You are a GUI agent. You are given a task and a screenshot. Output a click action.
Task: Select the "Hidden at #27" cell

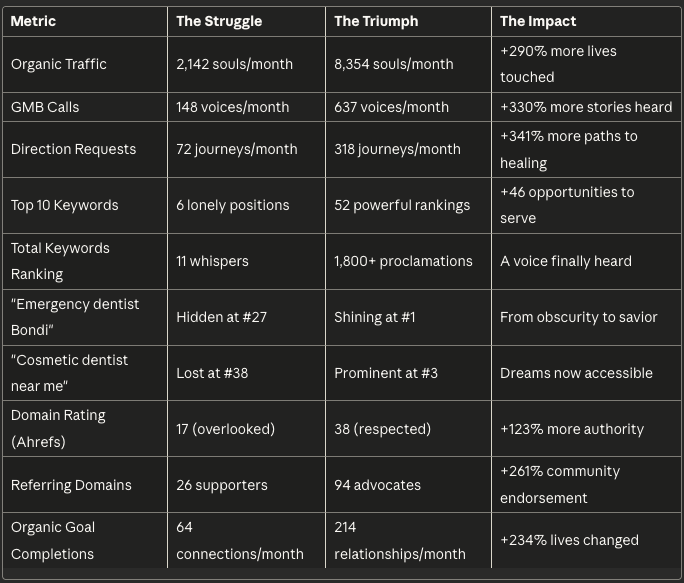222,317
